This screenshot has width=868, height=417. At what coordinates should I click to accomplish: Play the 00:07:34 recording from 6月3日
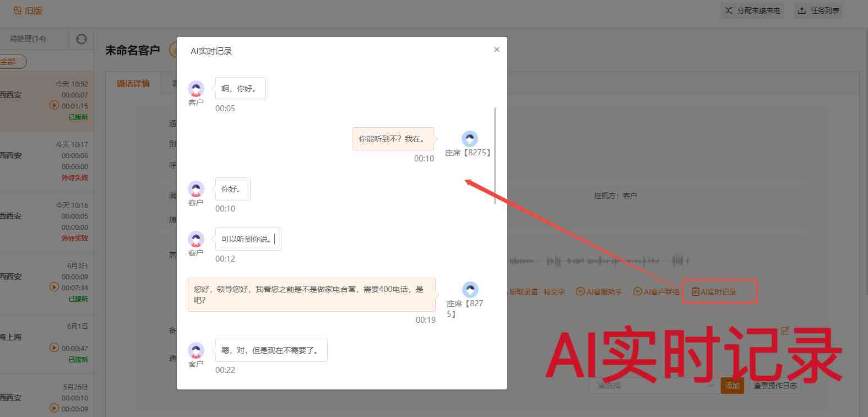(x=54, y=287)
